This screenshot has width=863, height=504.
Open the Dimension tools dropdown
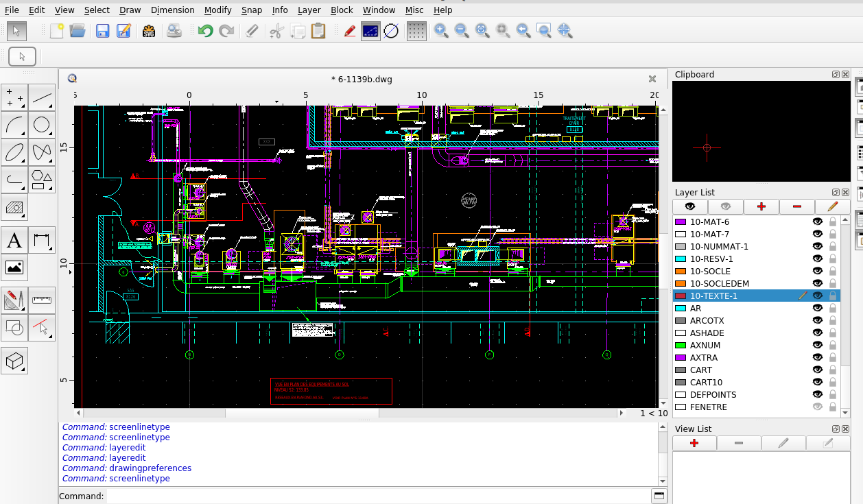click(42, 241)
